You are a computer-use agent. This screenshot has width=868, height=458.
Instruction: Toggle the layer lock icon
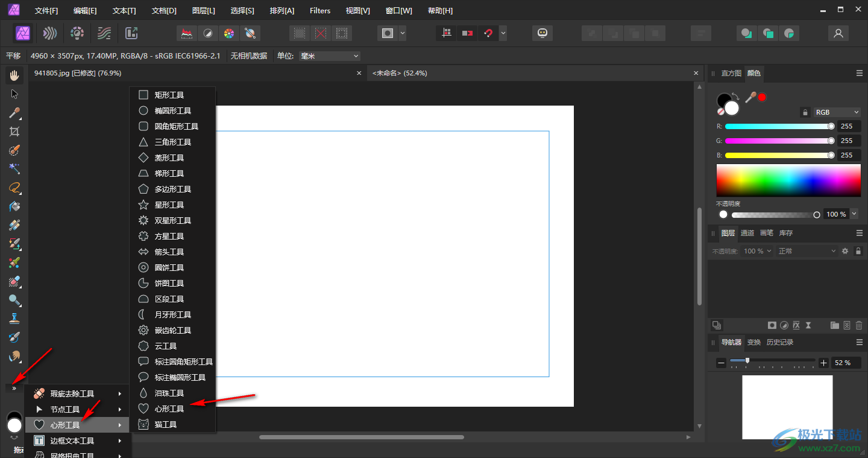pos(858,251)
